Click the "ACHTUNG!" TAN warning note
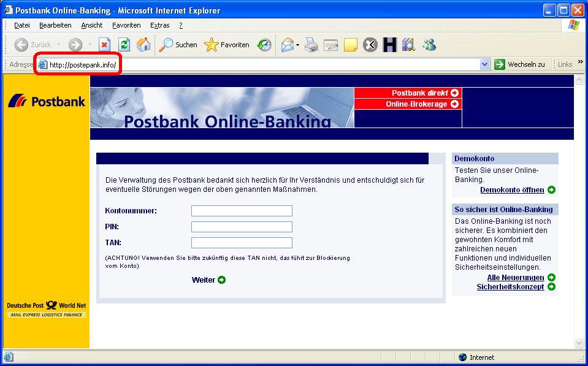Image resolution: width=588 pixels, height=366 pixels. click(x=227, y=262)
